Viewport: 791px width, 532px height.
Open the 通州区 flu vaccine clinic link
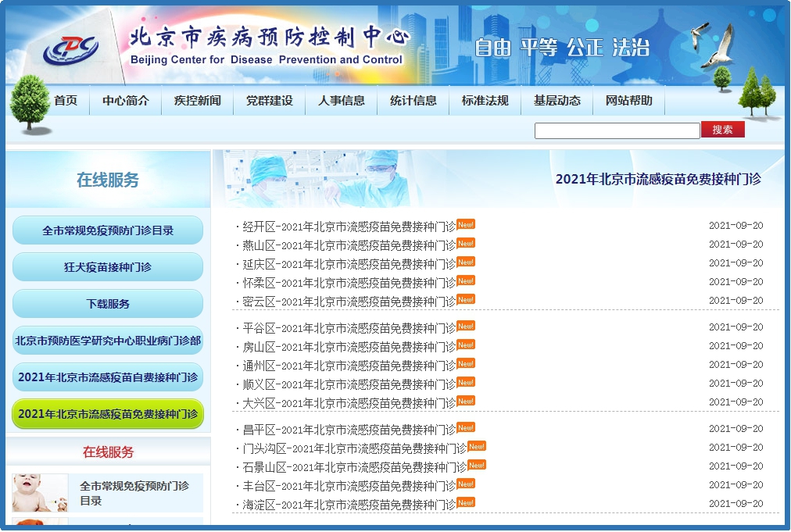pos(349,366)
